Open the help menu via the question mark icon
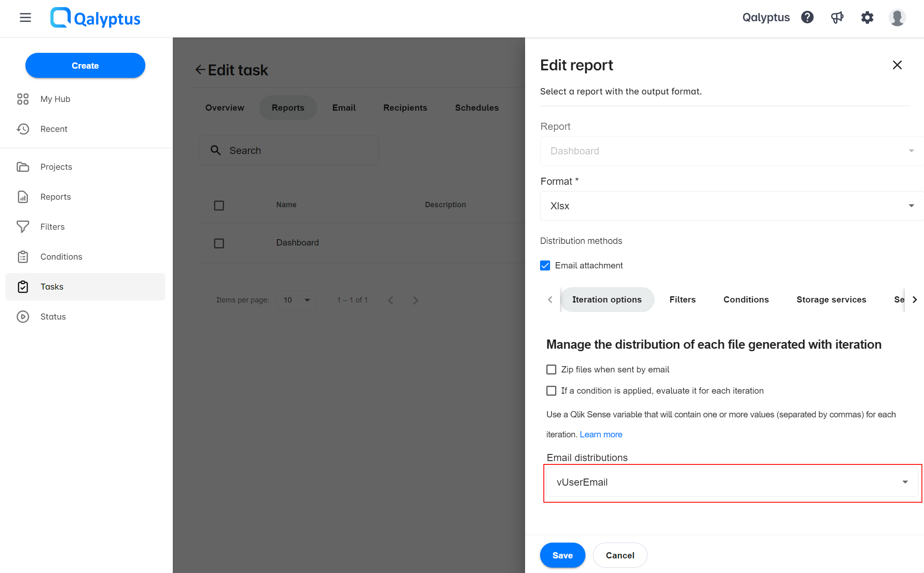The height and width of the screenshot is (573, 924). 807,17
